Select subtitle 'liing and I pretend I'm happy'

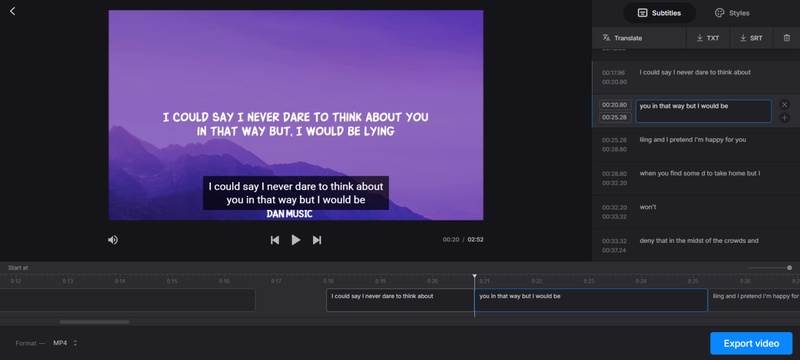tap(696, 145)
